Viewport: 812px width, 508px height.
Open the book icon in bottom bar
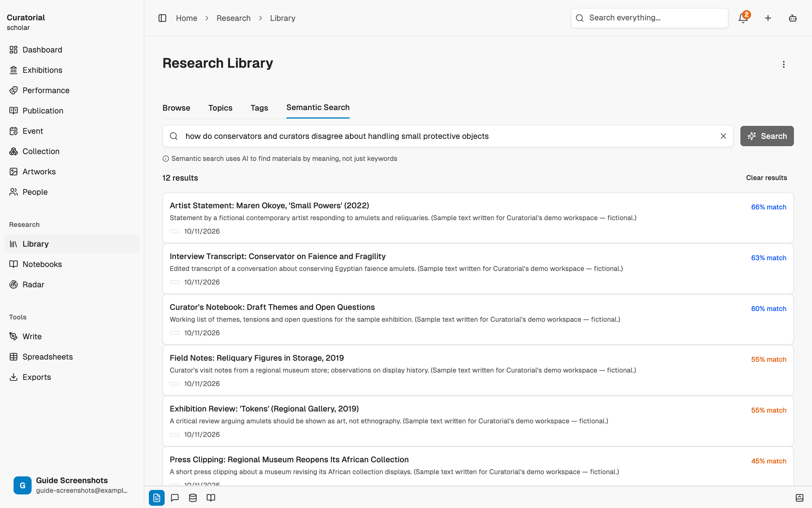pyautogui.click(x=211, y=498)
